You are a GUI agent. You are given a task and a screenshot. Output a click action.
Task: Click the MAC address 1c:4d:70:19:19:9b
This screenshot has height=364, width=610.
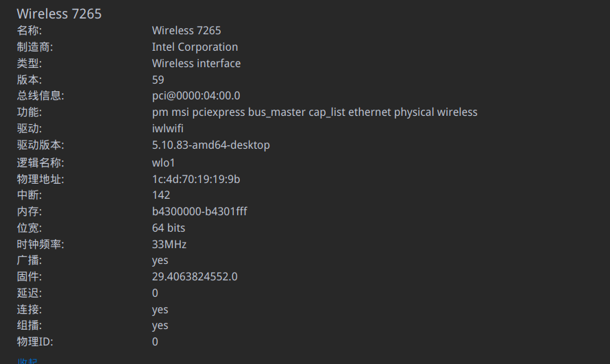coord(195,180)
